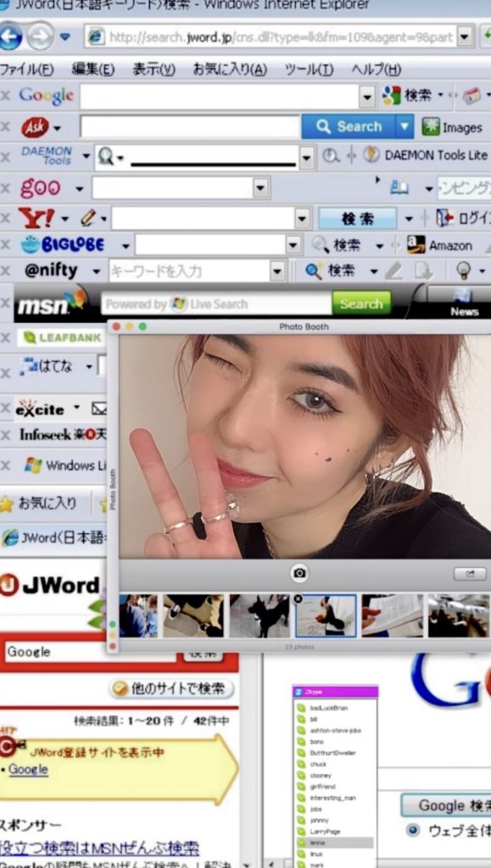Click the Google toolbar search field

click(x=220, y=97)
